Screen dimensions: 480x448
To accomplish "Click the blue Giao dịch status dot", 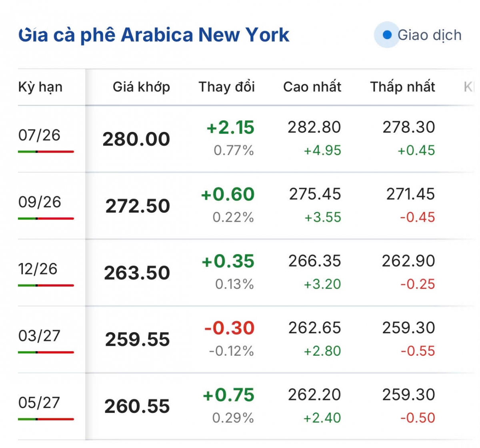I will pos(387,35).
